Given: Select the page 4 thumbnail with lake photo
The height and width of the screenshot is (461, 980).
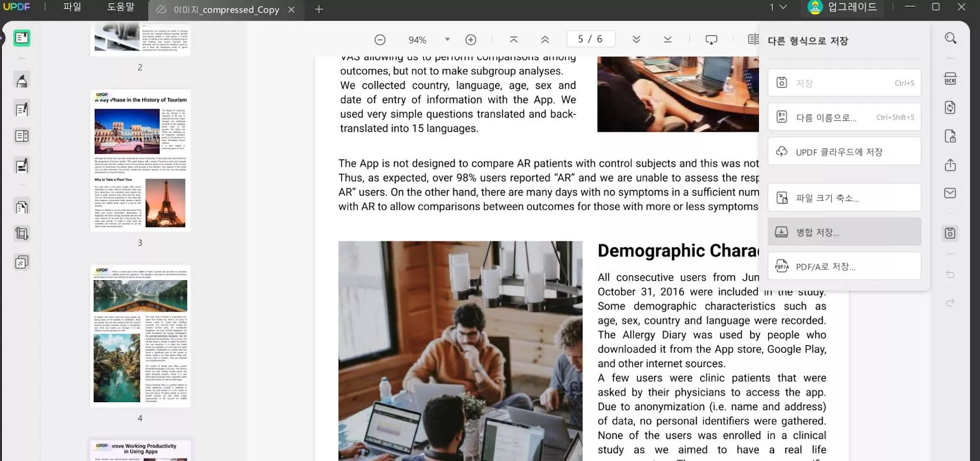Looking at the screenshot, I should (x=140, y=336).
